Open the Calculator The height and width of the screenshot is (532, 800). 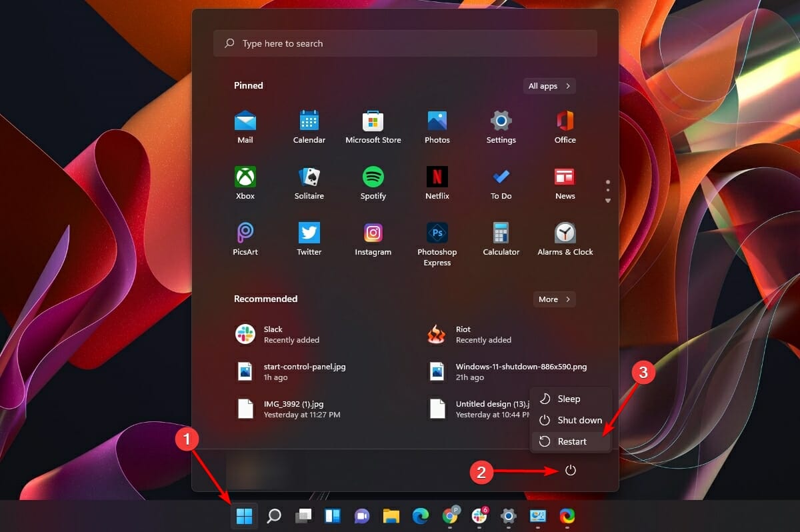click(x=501, y=239)
